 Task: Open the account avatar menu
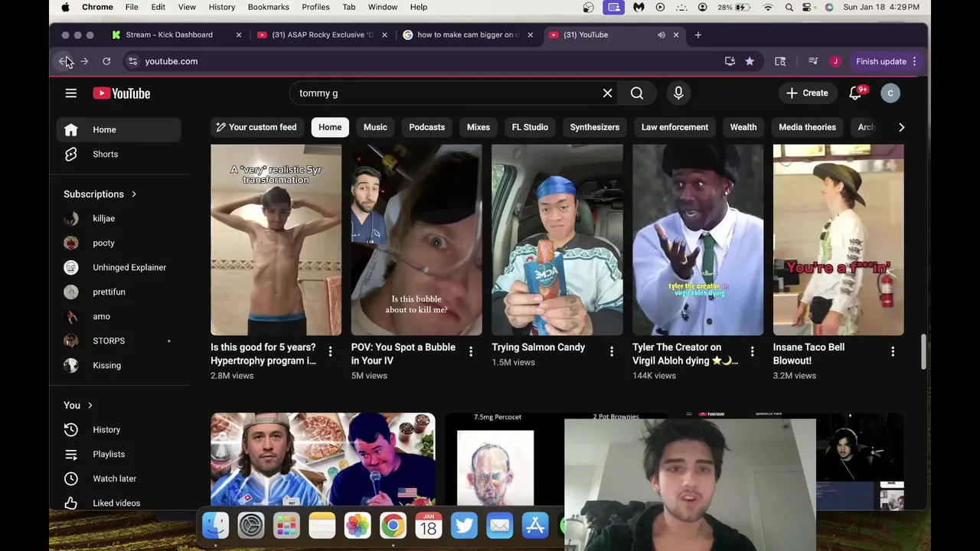click(x=890, y=93)
